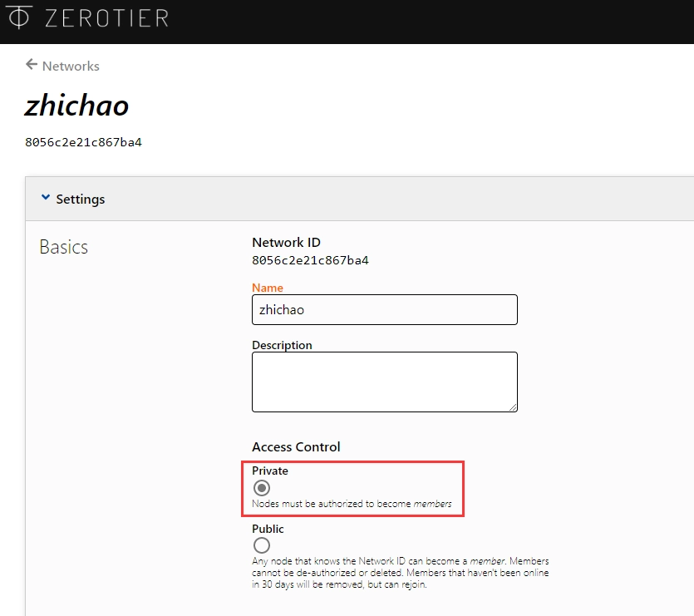This screenshot has height=616, width=694.
Task: Focus the Description text area
Action: (384, 382)
